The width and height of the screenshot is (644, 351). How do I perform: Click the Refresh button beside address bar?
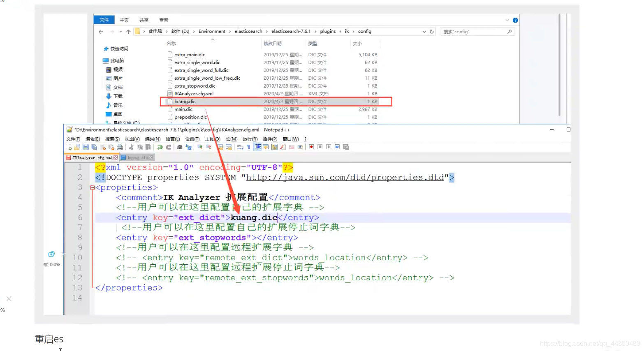432,32
